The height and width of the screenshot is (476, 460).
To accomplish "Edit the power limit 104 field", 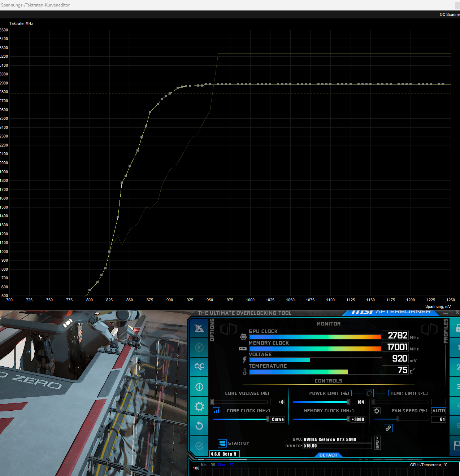I will click(x=358, y=402).
